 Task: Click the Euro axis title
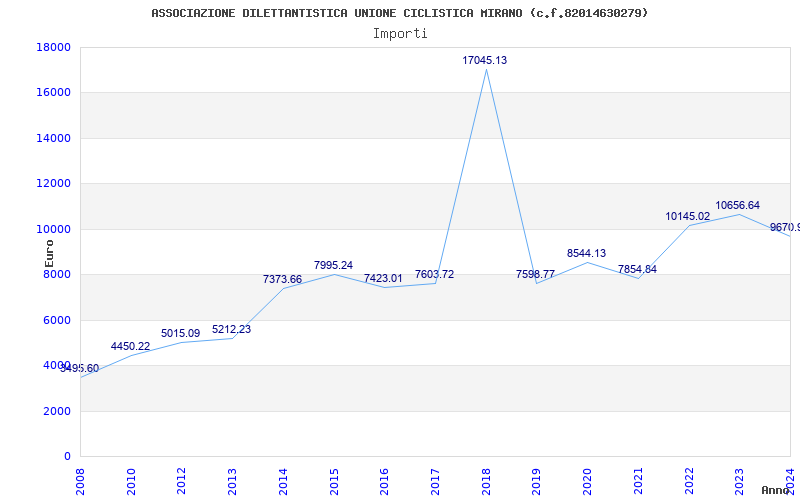tap(49, 254)
